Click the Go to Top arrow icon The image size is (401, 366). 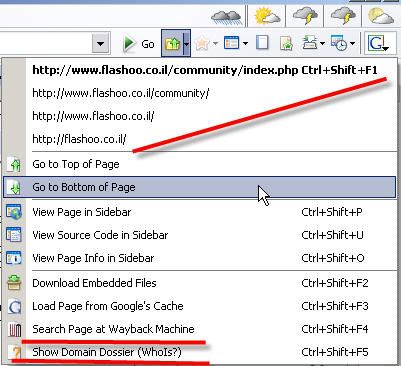coord(15,165)
